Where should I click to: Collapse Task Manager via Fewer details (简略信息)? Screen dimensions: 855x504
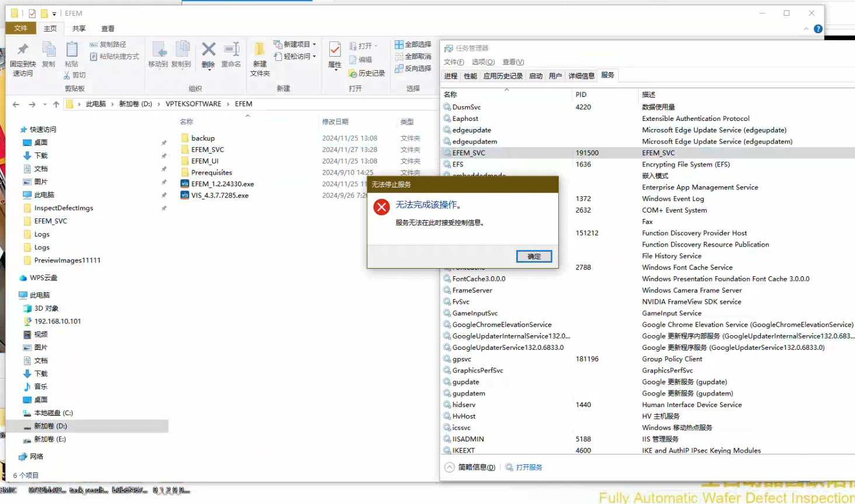(x=470, y=467)
